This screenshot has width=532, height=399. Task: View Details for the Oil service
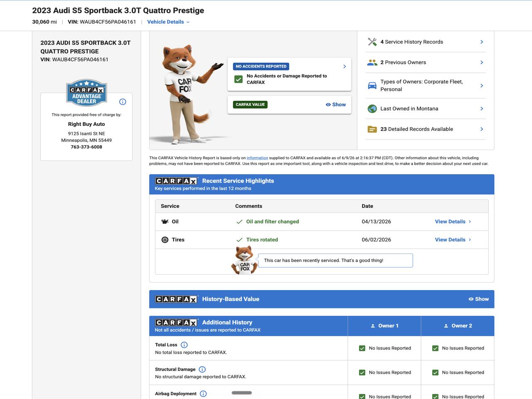click(x=453, y=222)
